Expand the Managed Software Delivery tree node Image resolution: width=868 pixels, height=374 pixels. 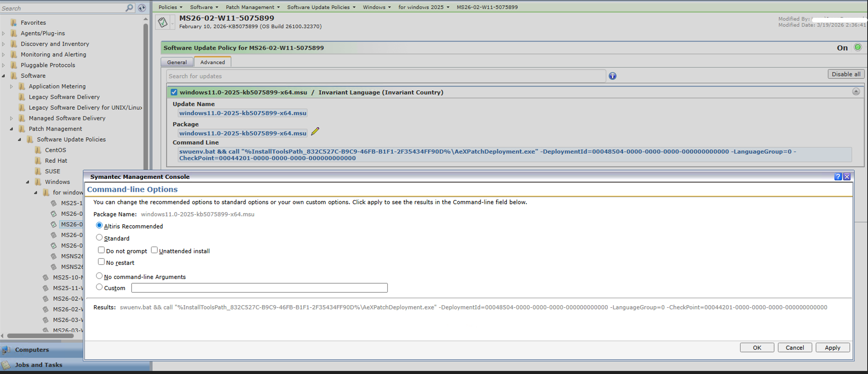11,118
